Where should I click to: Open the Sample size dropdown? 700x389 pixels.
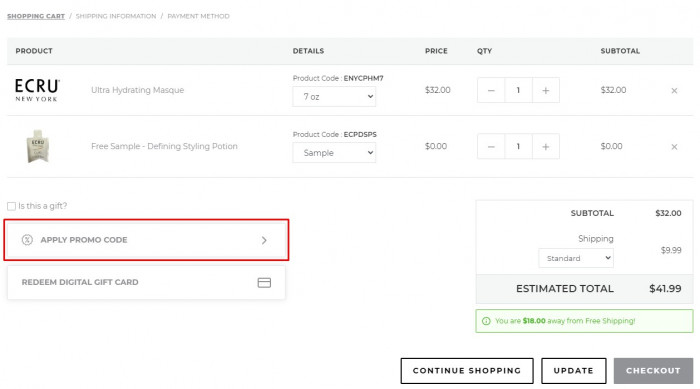(x=334, y=153)
